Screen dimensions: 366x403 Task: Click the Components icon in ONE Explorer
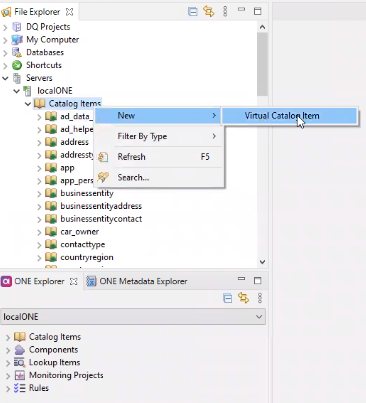point(20,350)
